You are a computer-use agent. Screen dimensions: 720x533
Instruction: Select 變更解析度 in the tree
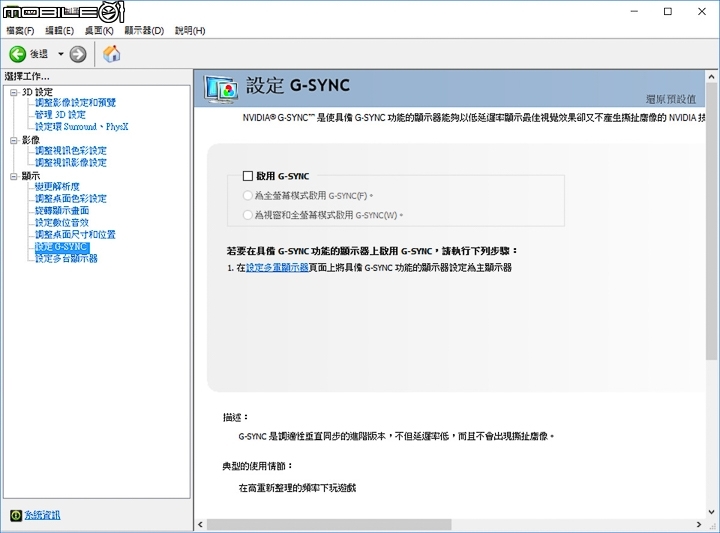[x=57, y=186]
